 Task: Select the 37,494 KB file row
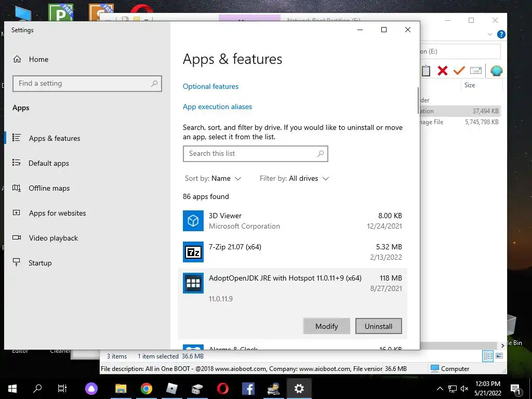point(460,111)
